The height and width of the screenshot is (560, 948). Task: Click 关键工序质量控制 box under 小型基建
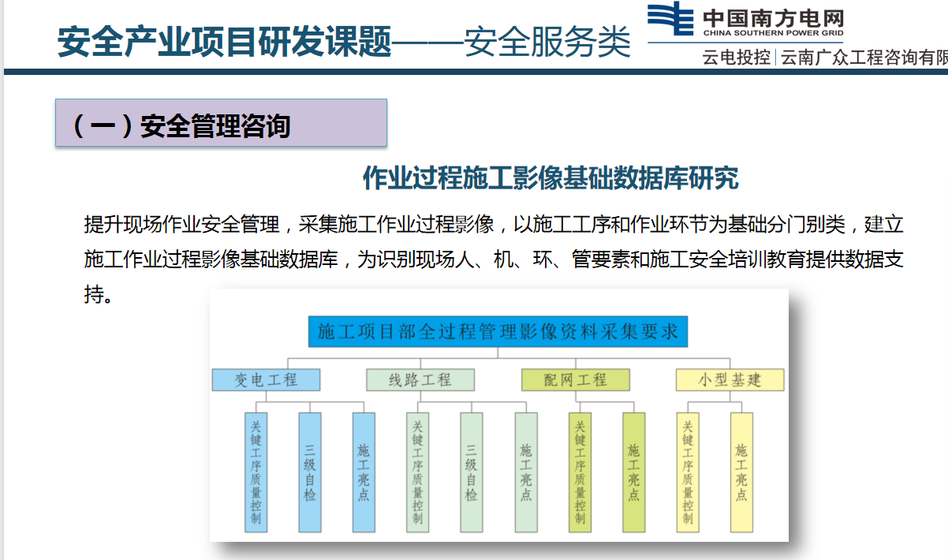[689, 472]
